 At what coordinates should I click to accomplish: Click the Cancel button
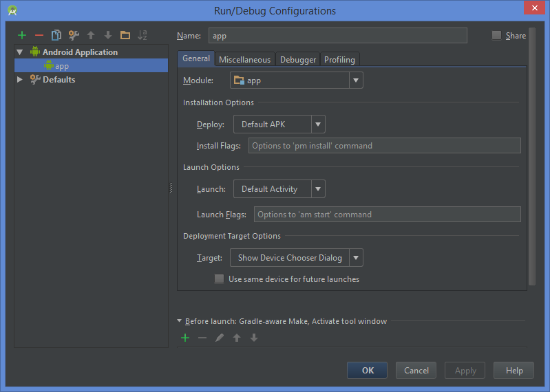tap(416, 370)
